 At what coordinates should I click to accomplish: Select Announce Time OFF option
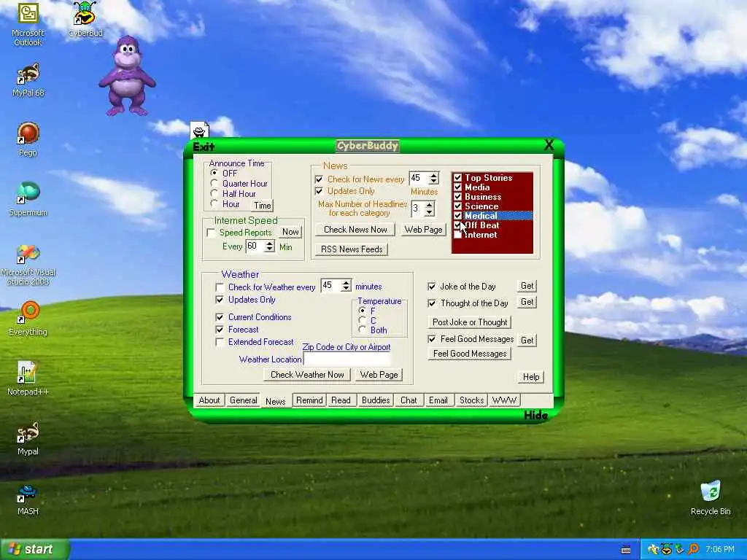[214, 173]
